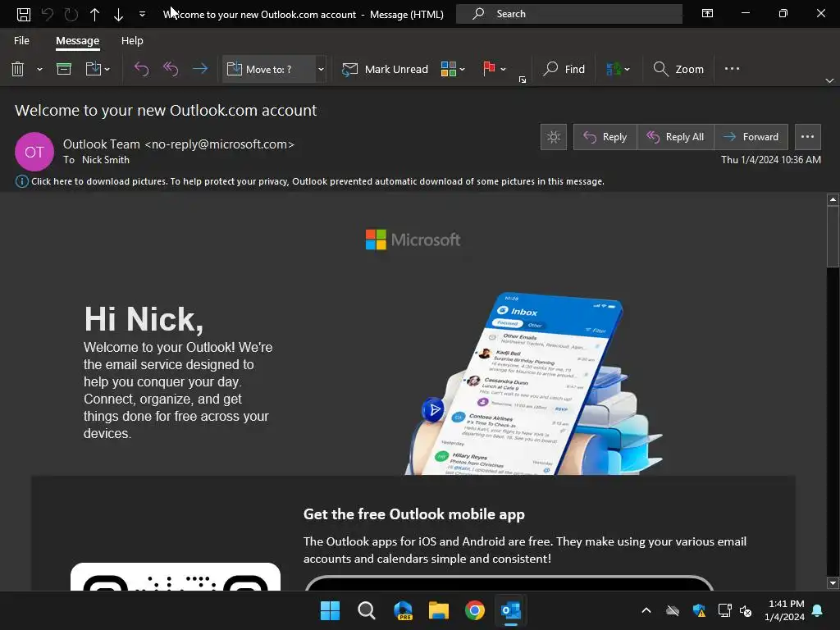
Task: Click the 'Welcome to your new Outlook.com account' subject
Action: click(166, 111)
